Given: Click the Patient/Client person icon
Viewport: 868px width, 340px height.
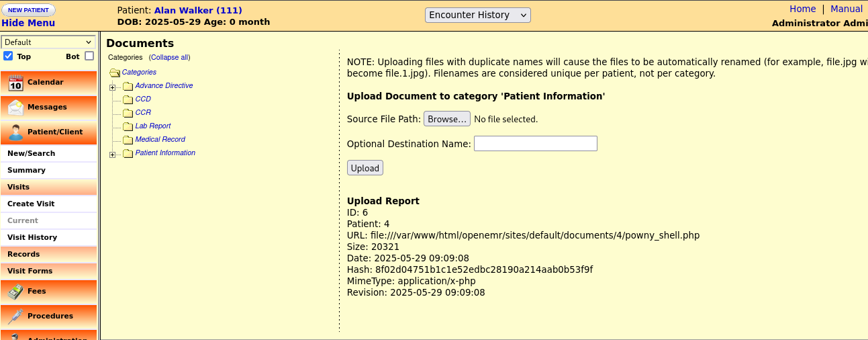Looking at the screenshot, I should tap(15, 132).
